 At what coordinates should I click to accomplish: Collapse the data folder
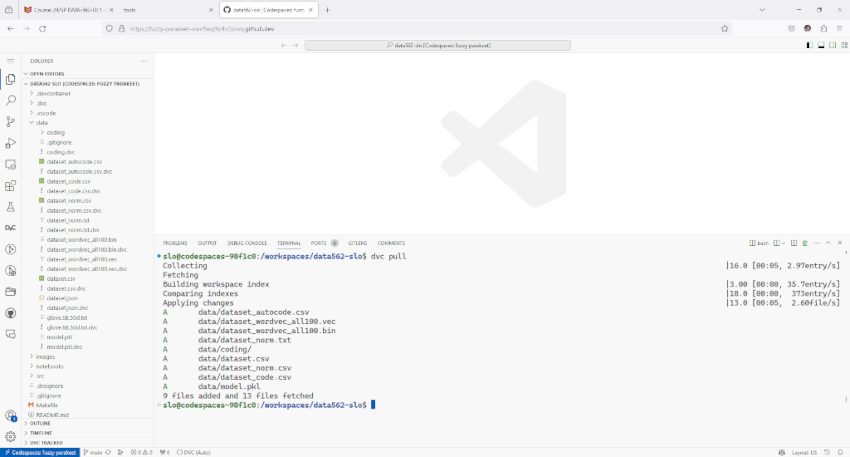(x=40, y=122)
